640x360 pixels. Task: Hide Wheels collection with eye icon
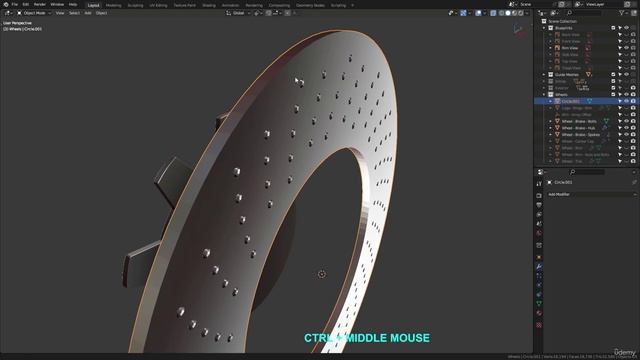coord(627,94)
